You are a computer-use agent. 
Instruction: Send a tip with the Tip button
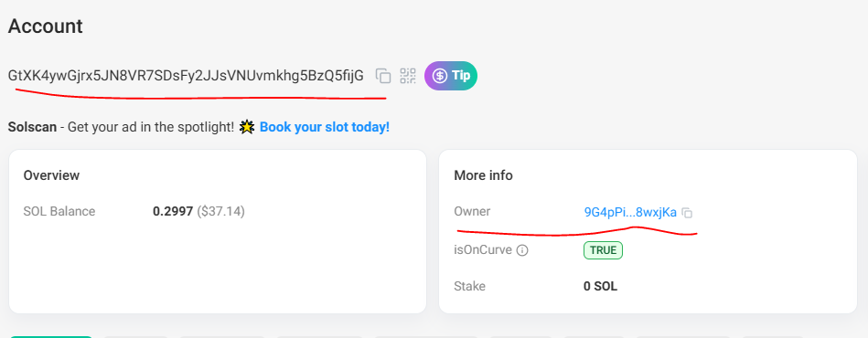pyautogui.click(x=451, y=76)
